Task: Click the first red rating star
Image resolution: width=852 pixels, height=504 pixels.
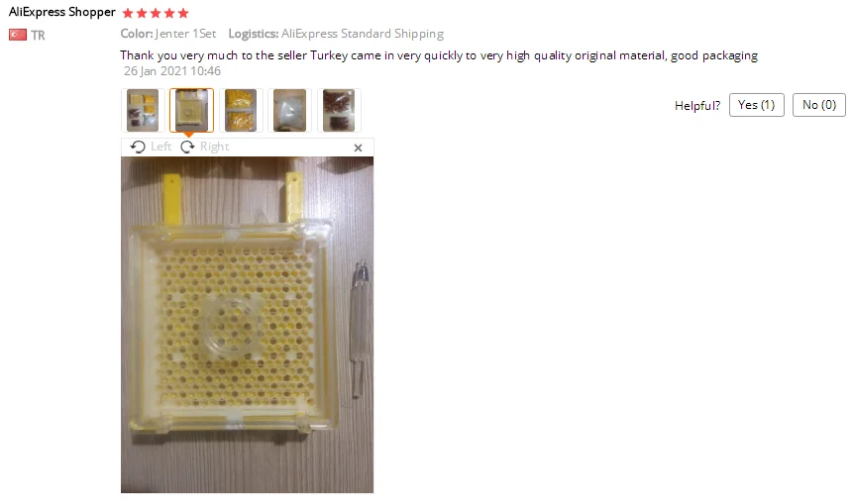Action: [x=128, y=13]
